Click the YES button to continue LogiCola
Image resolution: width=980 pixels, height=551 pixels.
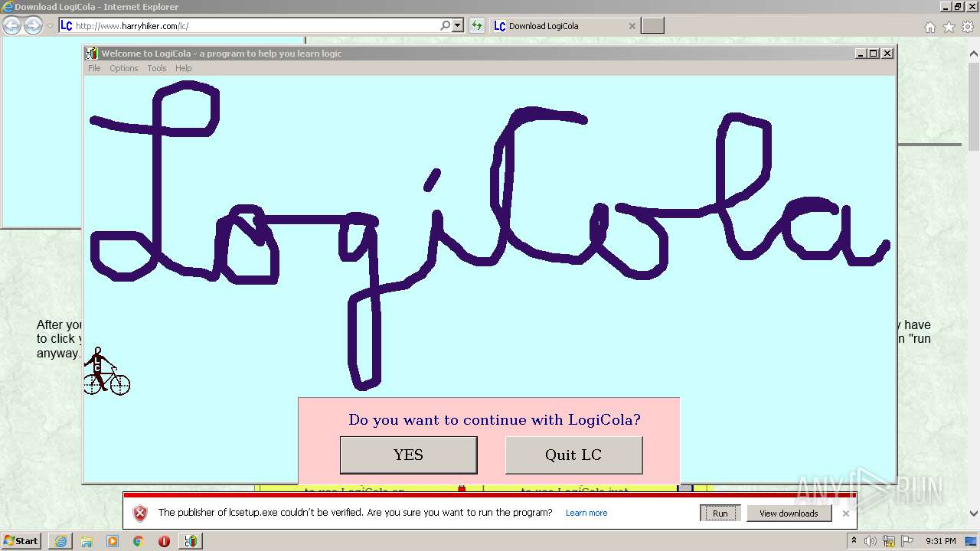click(x=408, y=455)
